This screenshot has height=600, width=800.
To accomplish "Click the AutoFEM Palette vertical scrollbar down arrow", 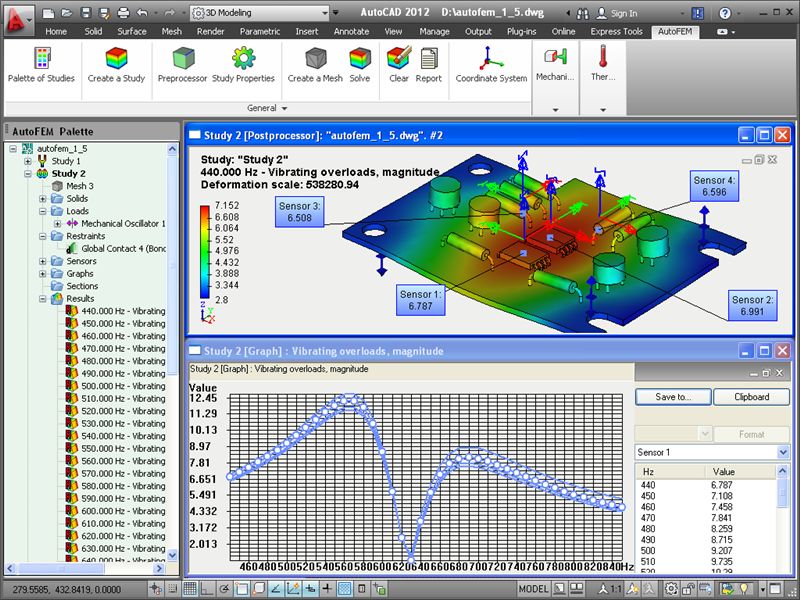I will click(172, 555).
